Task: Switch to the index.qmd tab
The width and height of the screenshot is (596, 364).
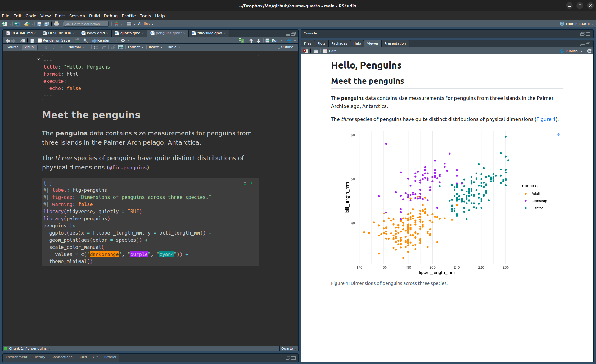Action: click(x=96, y=33)
